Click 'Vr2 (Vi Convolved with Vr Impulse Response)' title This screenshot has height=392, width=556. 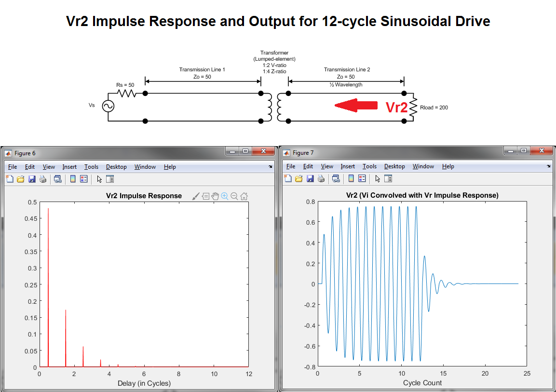pos(422,195)
